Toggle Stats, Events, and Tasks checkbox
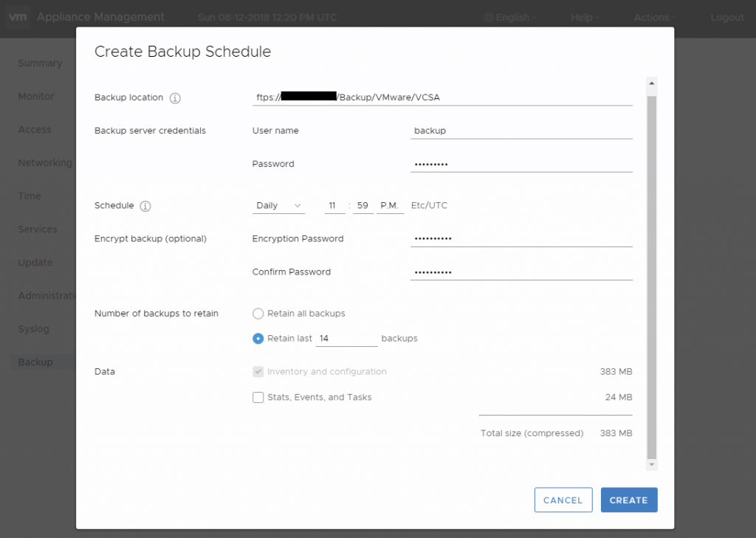The height and width of the screenshot is (538, 756). click(x=258, y=397)
